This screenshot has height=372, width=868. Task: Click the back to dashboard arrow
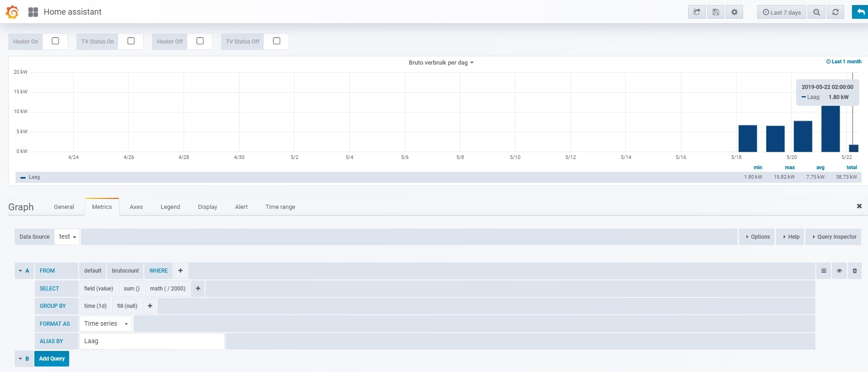(x=860, y=12)
